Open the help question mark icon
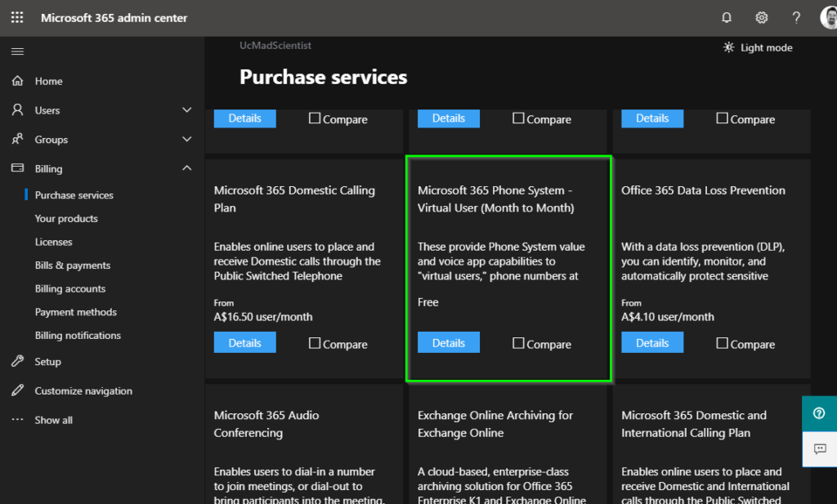 (x=796, y=18)
